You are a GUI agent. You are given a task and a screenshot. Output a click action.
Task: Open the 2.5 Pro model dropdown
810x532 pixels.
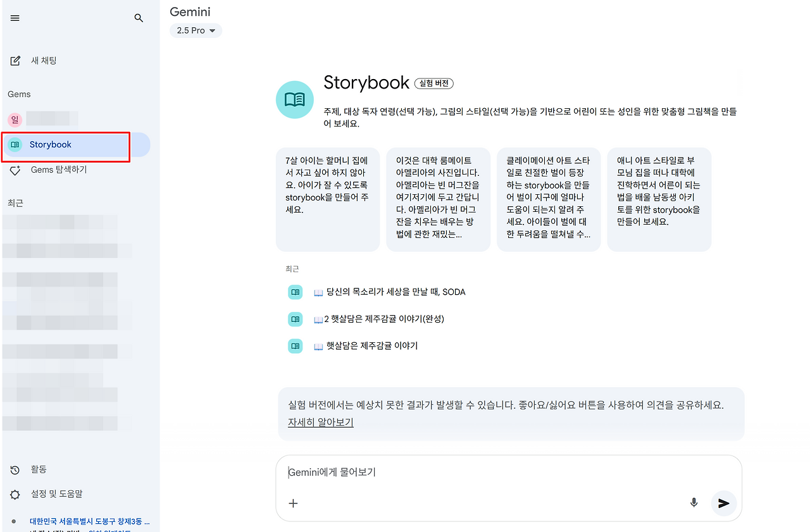click(196, 30)
